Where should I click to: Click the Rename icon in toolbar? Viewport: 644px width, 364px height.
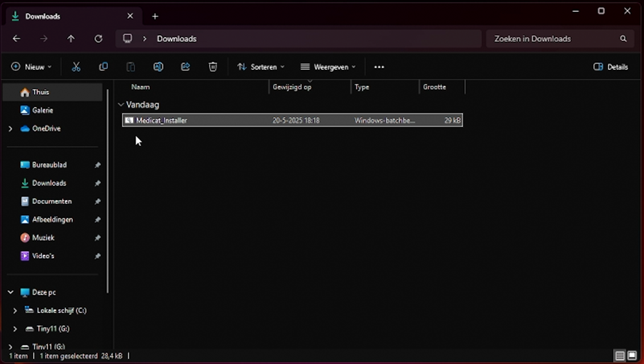pos(158,67)
